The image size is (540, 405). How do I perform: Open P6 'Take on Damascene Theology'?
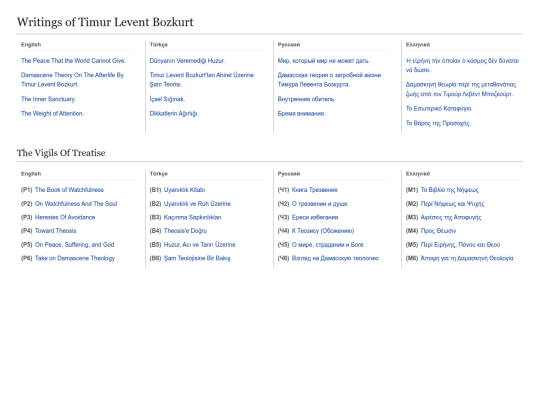point(75,258)
